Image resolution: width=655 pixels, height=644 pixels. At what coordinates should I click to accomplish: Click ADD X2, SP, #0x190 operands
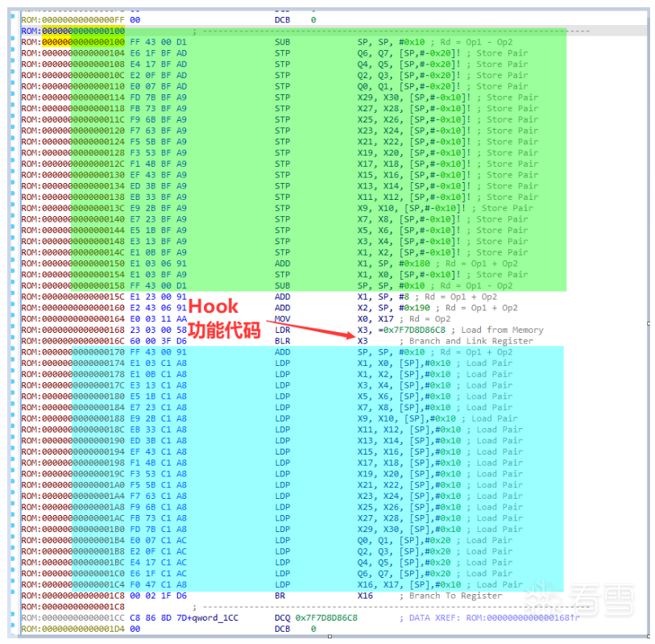(x=393, y=308)
